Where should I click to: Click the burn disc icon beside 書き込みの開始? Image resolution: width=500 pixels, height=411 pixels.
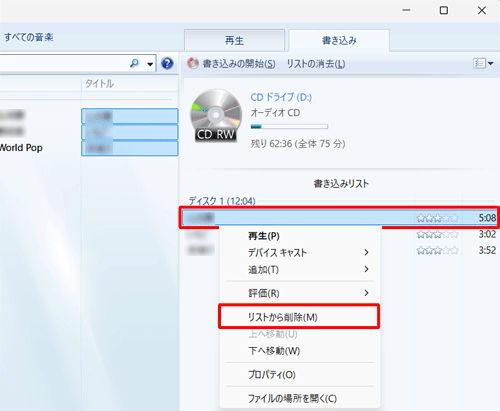pyautogui.click(x=193, y=63)
